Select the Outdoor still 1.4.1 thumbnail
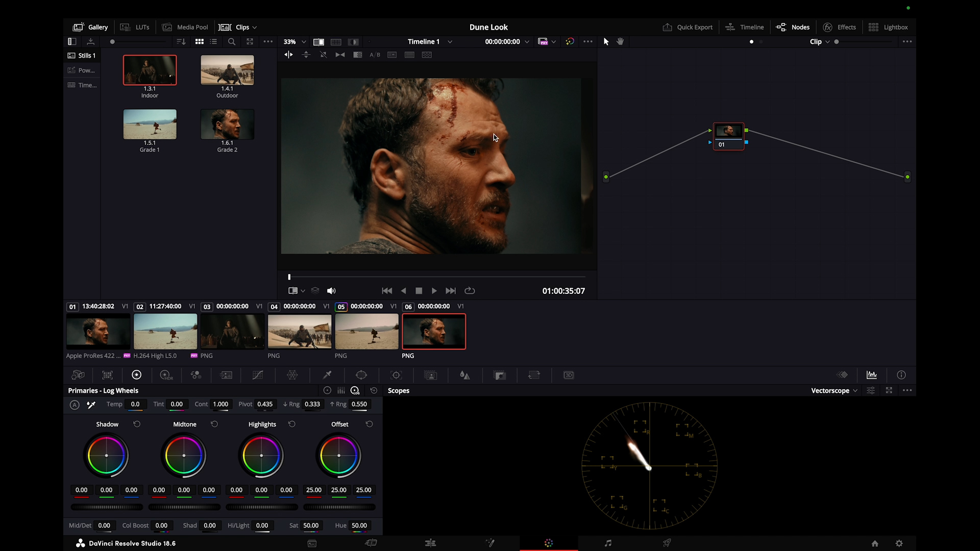 point(227,70)
